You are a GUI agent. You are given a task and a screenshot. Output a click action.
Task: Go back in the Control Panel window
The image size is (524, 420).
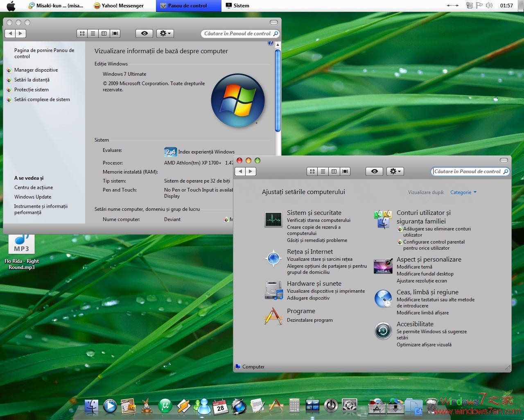[240, 172]
